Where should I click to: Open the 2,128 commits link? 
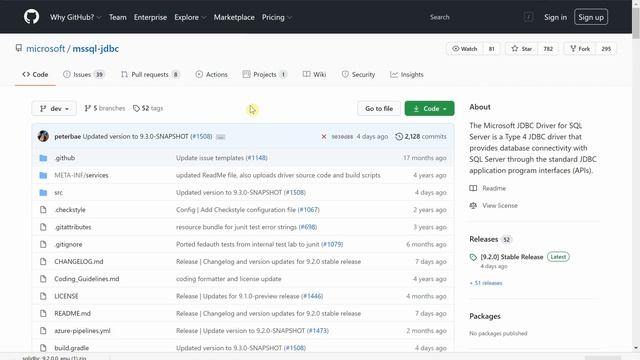click(421, 137)
